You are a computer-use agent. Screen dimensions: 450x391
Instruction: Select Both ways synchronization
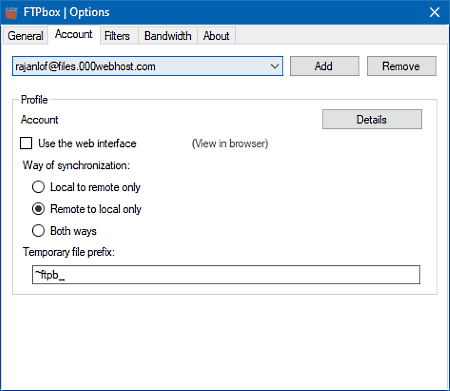coord(38,231)
